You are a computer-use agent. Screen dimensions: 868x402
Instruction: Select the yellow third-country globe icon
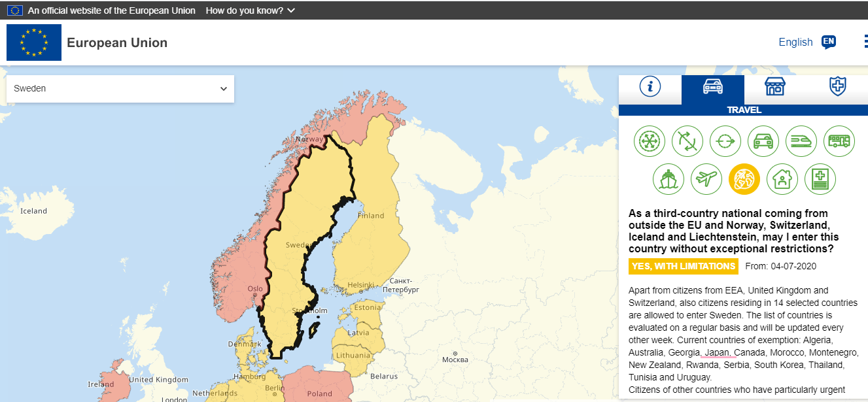point(744,179)
